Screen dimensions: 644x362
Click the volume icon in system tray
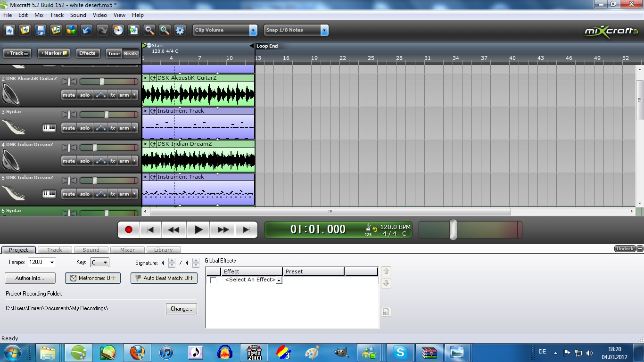[x=590, y=353]
